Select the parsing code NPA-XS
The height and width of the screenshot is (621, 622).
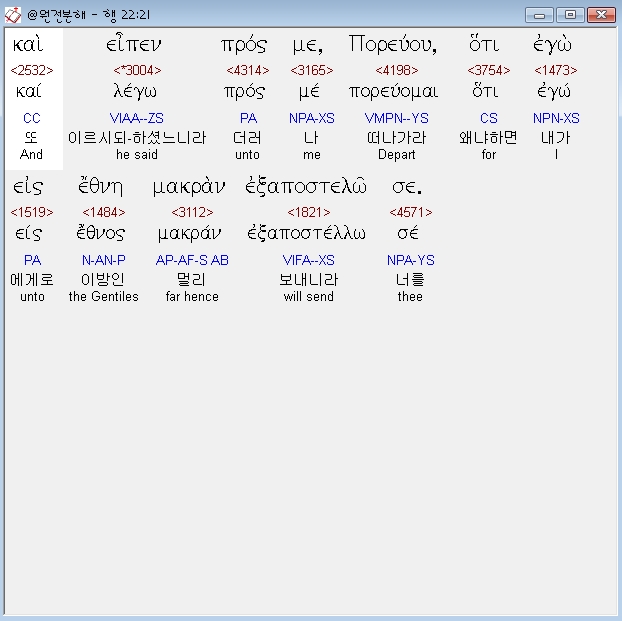pos(312,118)
